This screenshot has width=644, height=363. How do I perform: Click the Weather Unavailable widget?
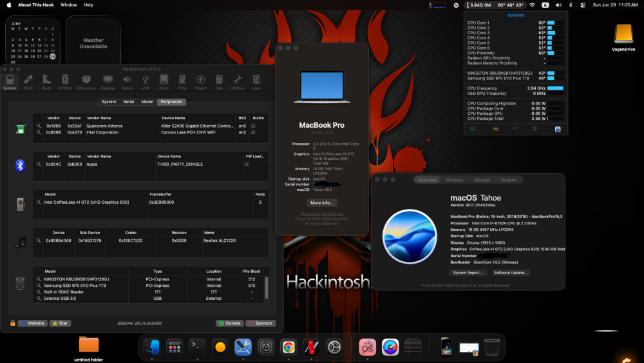tap(93, 40)
